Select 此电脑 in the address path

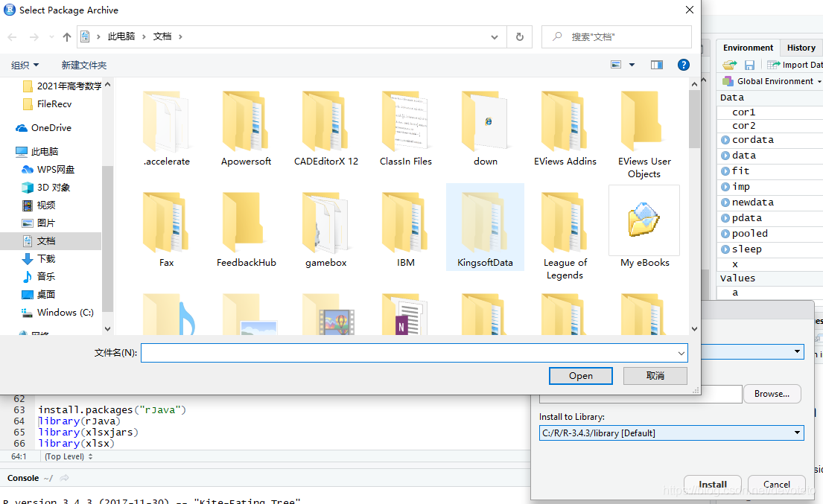click(x=121, y=36)
